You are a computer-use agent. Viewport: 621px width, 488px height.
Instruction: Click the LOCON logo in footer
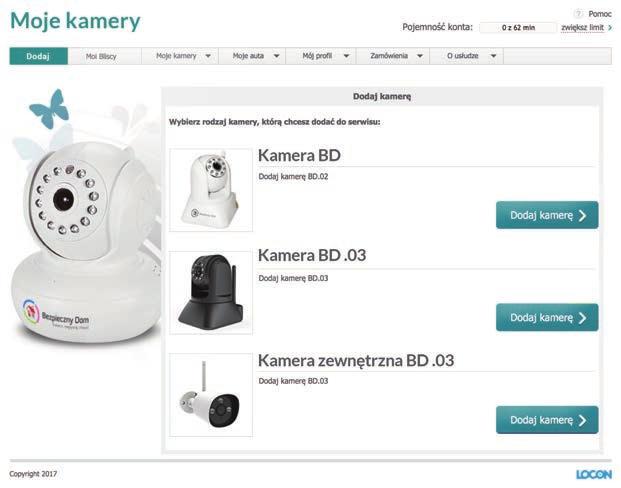(x=594, y=474)
